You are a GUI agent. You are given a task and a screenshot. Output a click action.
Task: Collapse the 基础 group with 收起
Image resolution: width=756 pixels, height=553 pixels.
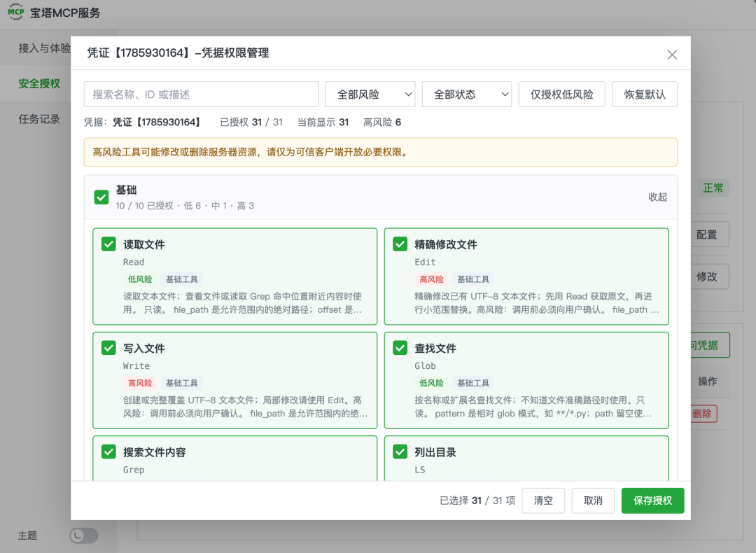click(x=657, y=197)
